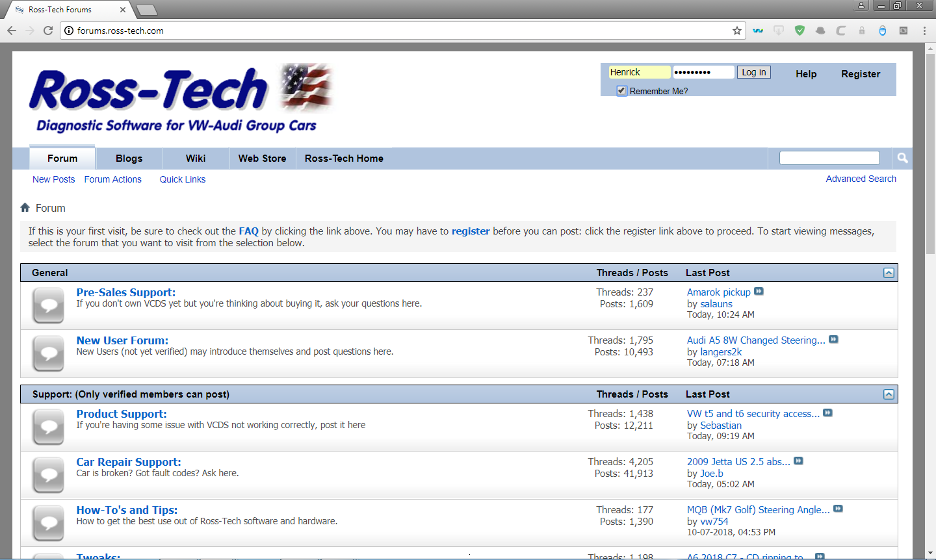Bookmark this page with the star icon
936x560 pixels.
coord(737,31)
